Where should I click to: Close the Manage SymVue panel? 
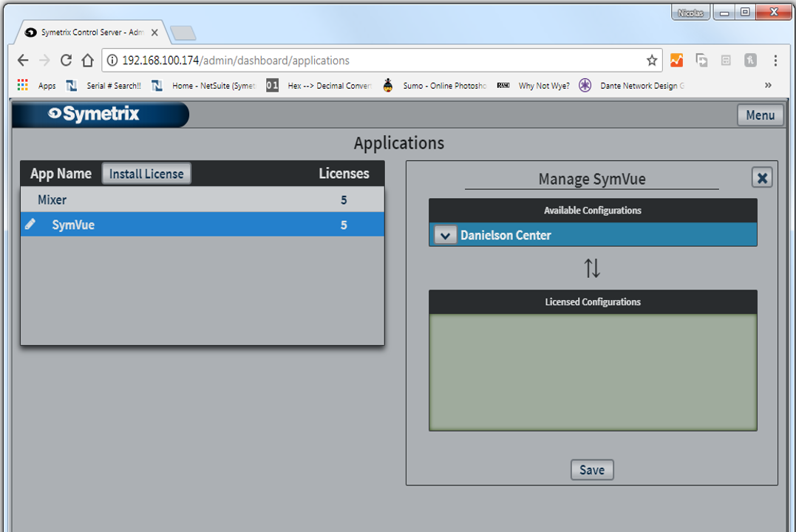[x=762, y=177]
